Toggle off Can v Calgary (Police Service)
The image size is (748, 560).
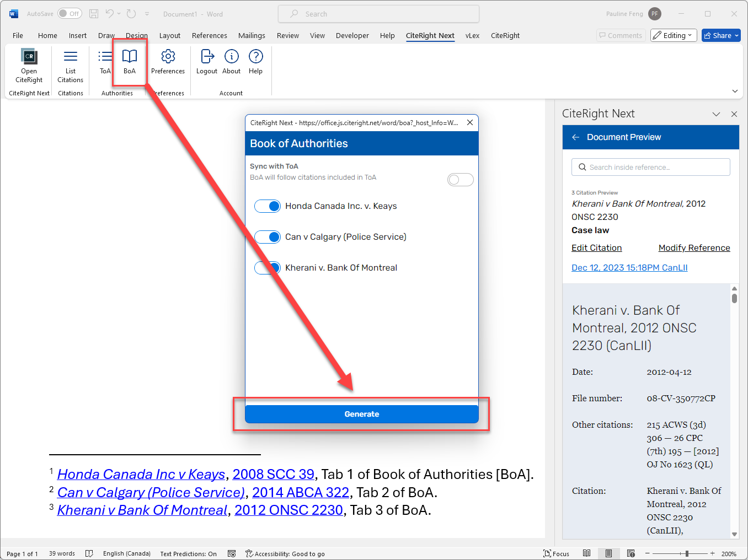(268, 237)
